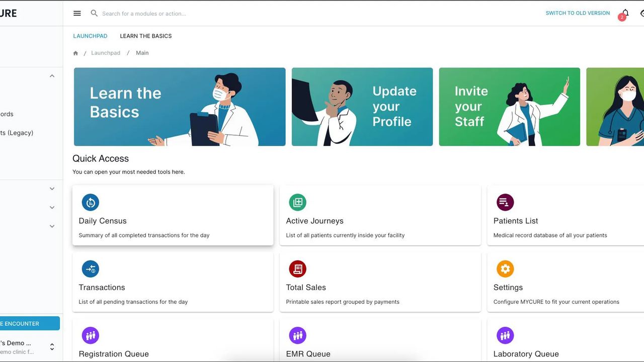Click the Transactions blue arrows icon
The image size is (644, 362).
[x=91, y=269]
